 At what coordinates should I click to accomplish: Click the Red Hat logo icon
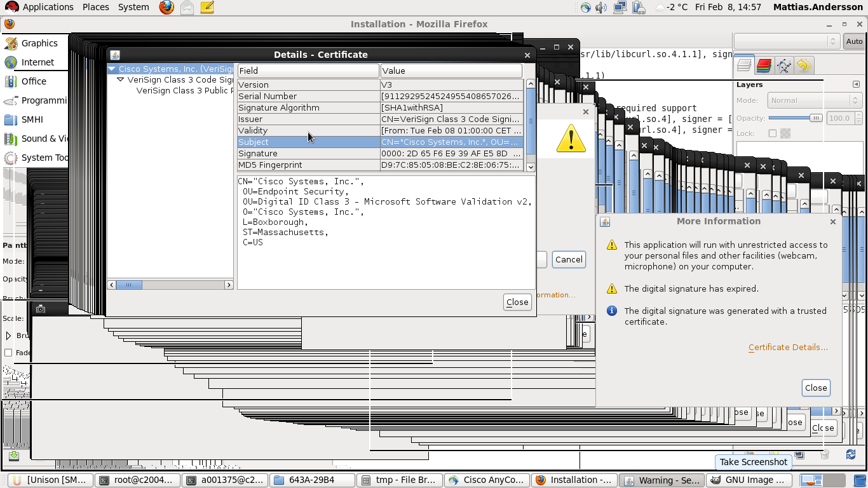11,7
